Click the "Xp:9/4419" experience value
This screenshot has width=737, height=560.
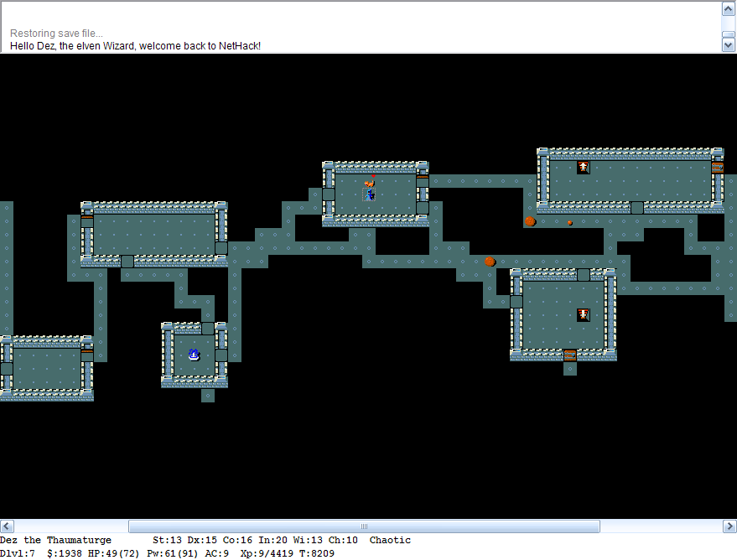point(267,553)
